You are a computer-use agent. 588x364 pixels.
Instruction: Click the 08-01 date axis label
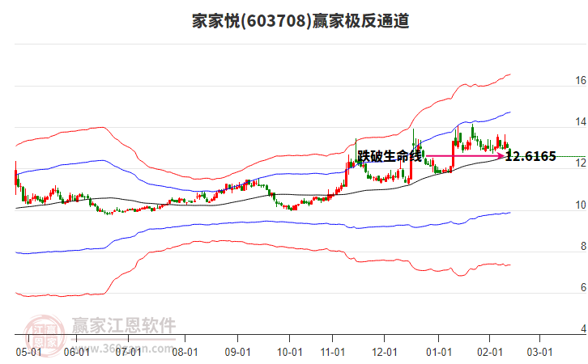(185, 352)
